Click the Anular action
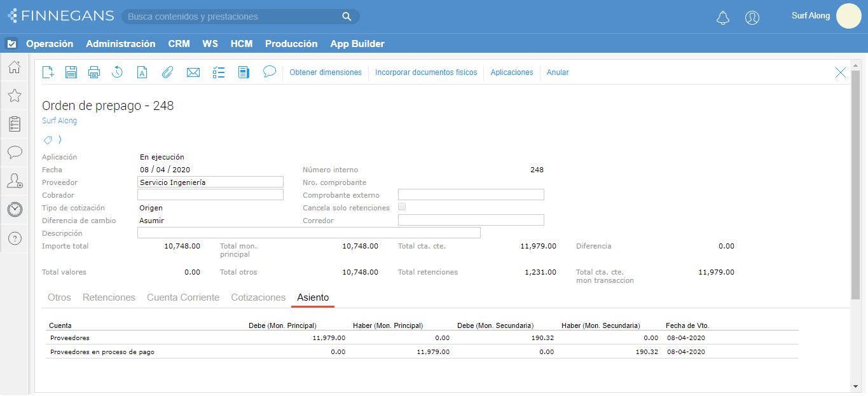 pos(558,72)
